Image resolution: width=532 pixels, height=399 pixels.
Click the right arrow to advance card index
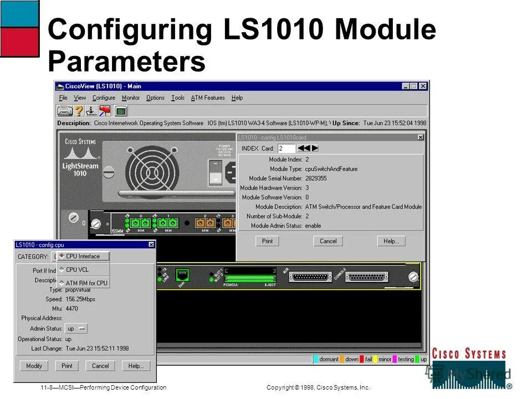pos(314,149)
